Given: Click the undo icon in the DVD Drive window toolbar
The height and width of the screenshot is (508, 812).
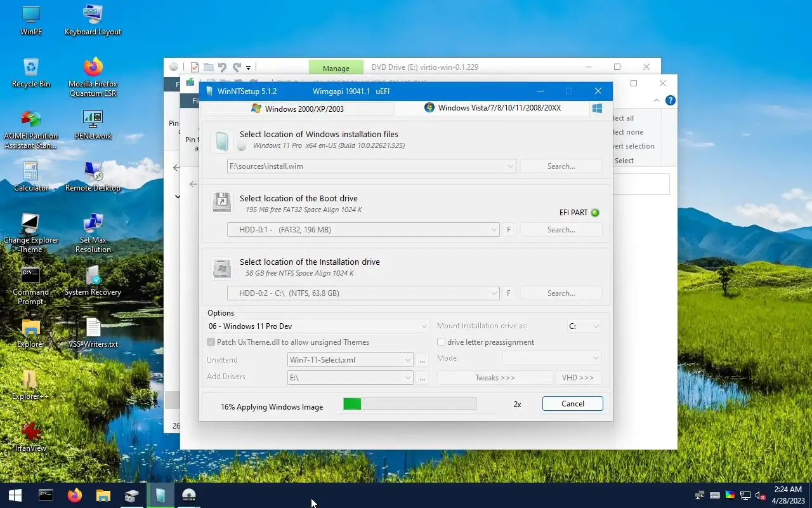Looking at the screenshot, I should (x=221, y=67).
